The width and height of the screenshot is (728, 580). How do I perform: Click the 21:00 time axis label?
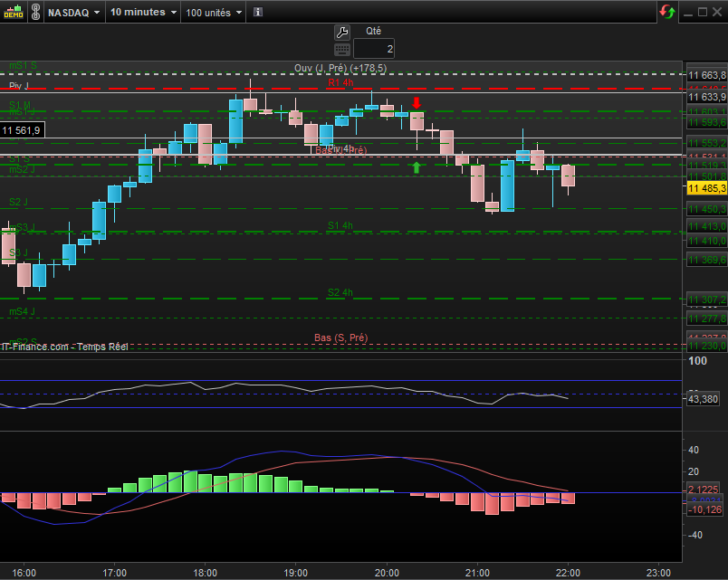[477, 573]
